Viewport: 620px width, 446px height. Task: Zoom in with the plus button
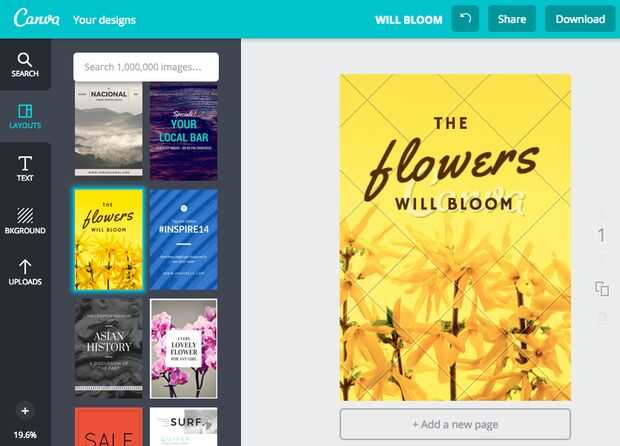click(x=25, y=411)
